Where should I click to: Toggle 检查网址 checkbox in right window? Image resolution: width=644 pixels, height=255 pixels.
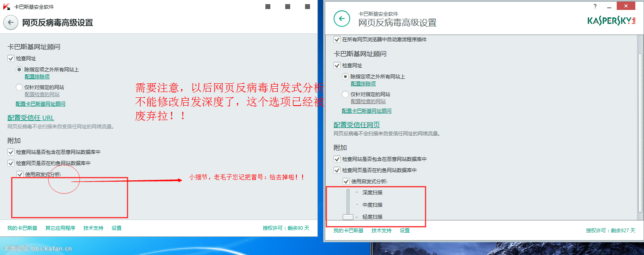click(337, 66)
